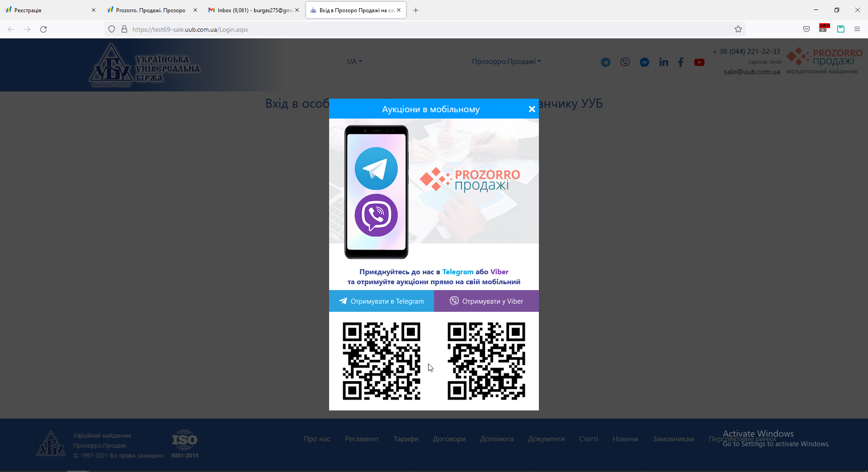Click the Viber link in popup text
This screenshot has width=868, height=472.
[500, 272]
